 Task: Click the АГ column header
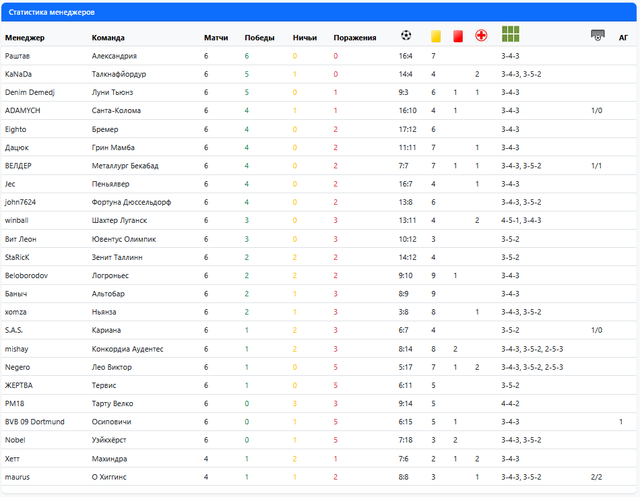(x=623, y=38)
